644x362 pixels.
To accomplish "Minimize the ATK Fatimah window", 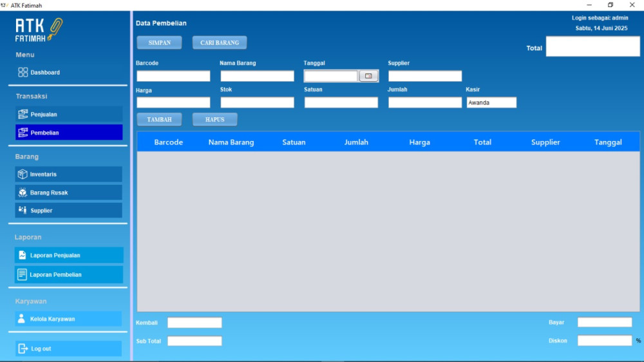I will click(x=589, y=5).
